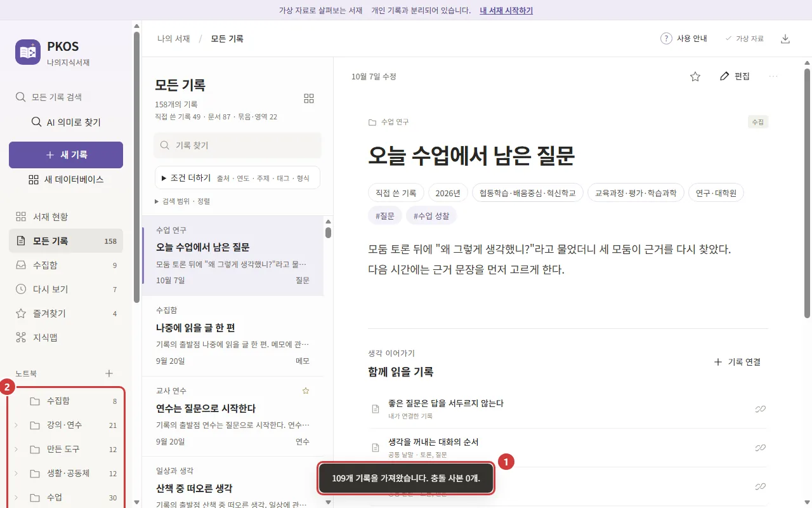The image size is (812, 508).
Task: Open 즐겨찾기 favorites
Action: tap(66, 313)
